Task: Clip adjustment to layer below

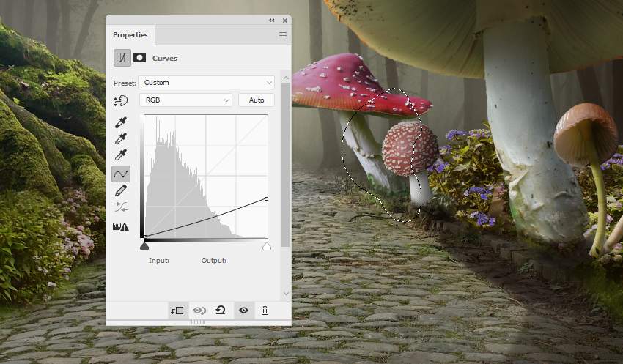Action: point(177,311)
